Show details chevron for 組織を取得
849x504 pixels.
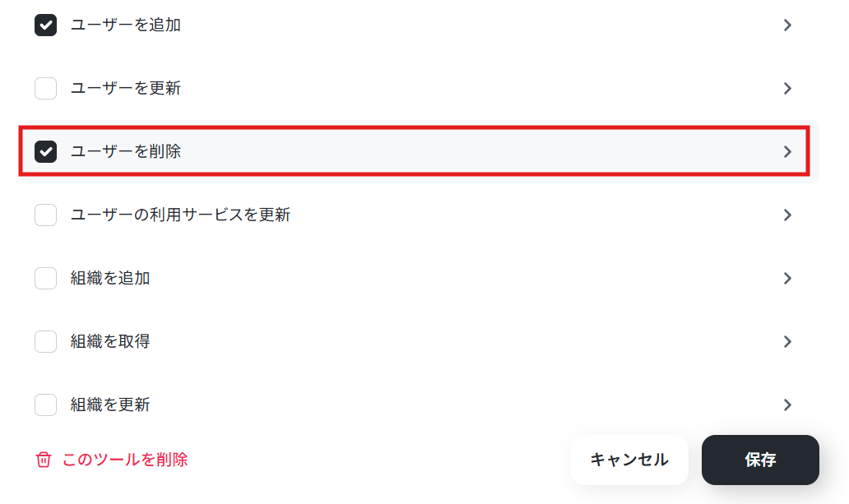coord(787,341)
